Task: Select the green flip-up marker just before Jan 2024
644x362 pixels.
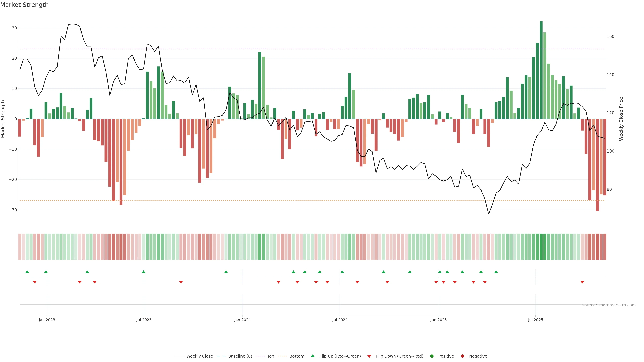Action: (x=226, y=272)
